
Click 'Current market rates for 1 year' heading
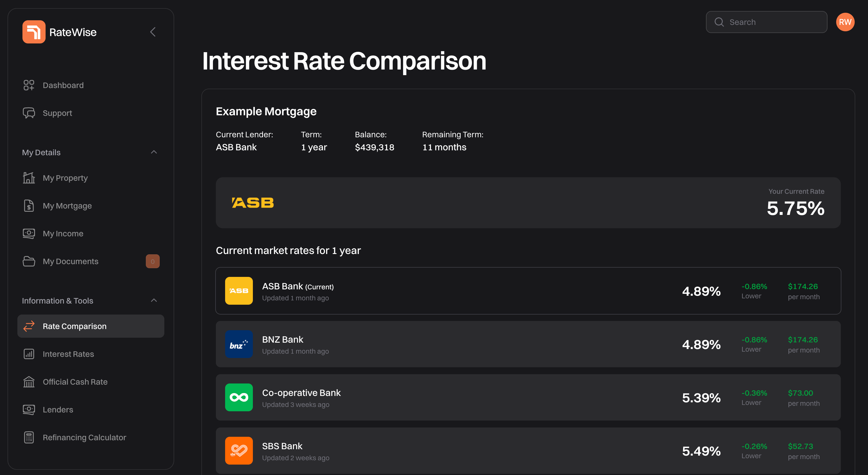(288, 250)
